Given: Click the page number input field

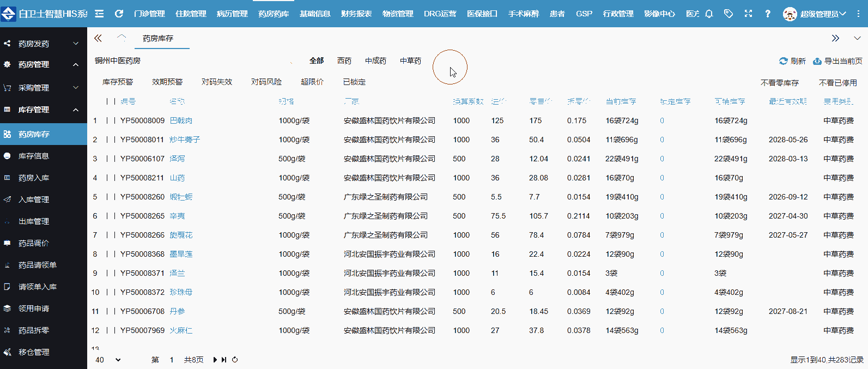Looking at the screenshot, I should (172, 360).
